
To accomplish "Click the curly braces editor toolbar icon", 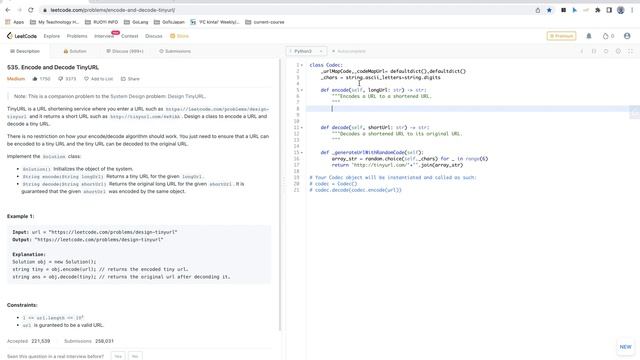I will coord(594,51).
